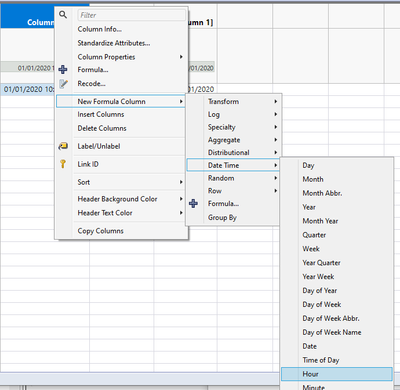Select Month Year option
Image resolution: width=400 pixels, height=390 pixels.
click(x=320, y=221)
